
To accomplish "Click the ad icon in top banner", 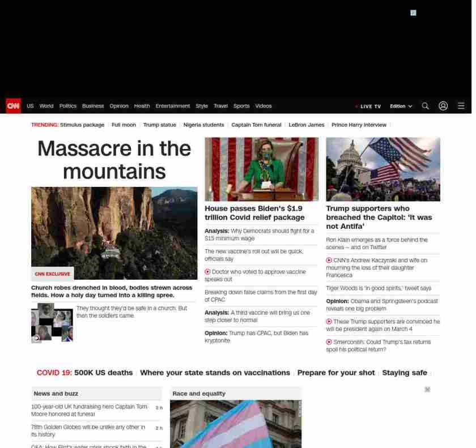I will click(413, 12).
